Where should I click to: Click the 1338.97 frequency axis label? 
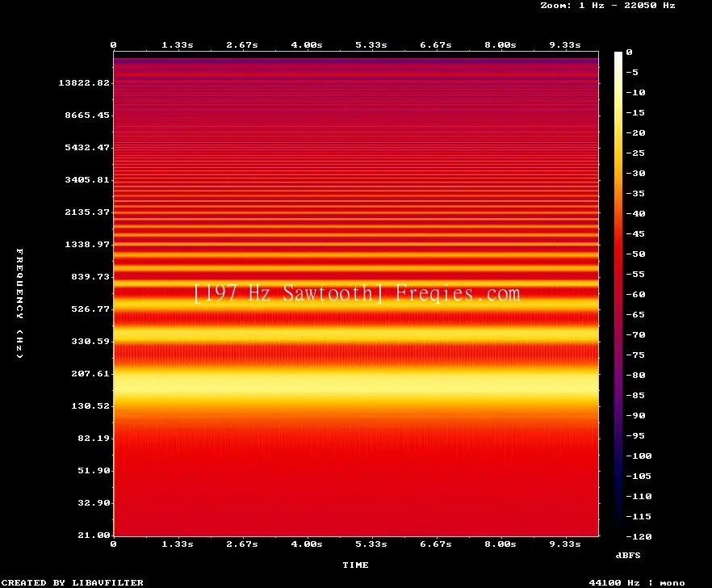pyautogui.click(x=87, y=244)
